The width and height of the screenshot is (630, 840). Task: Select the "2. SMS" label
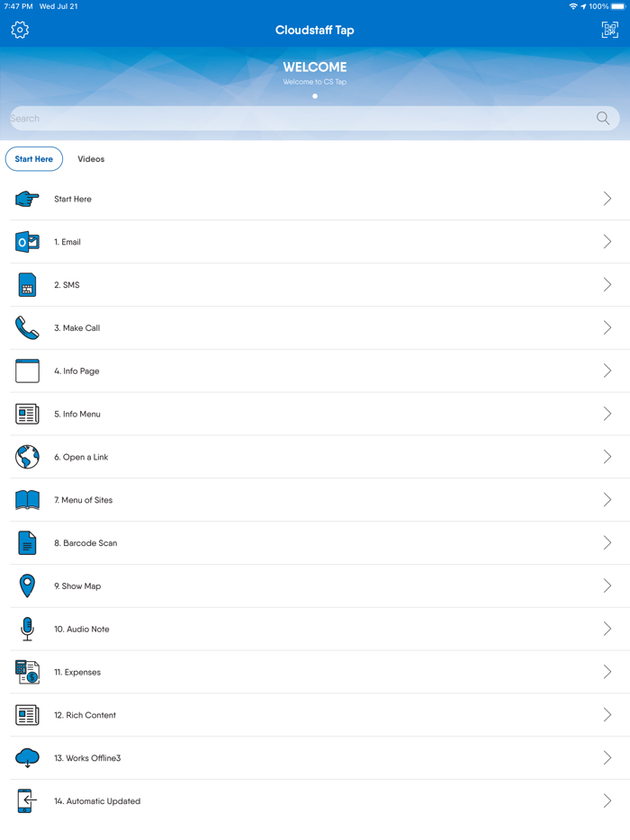click(x=67, y=285)
